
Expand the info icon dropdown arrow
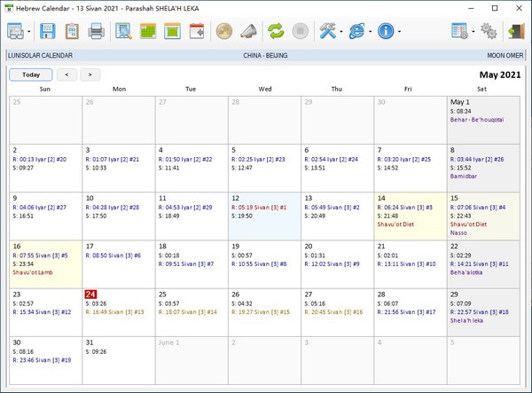400,33
